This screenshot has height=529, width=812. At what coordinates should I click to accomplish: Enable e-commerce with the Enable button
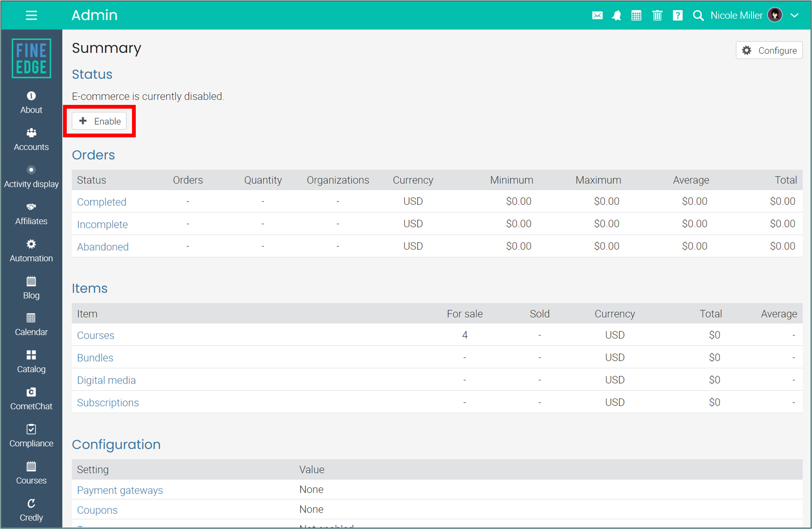coord(100,121)
